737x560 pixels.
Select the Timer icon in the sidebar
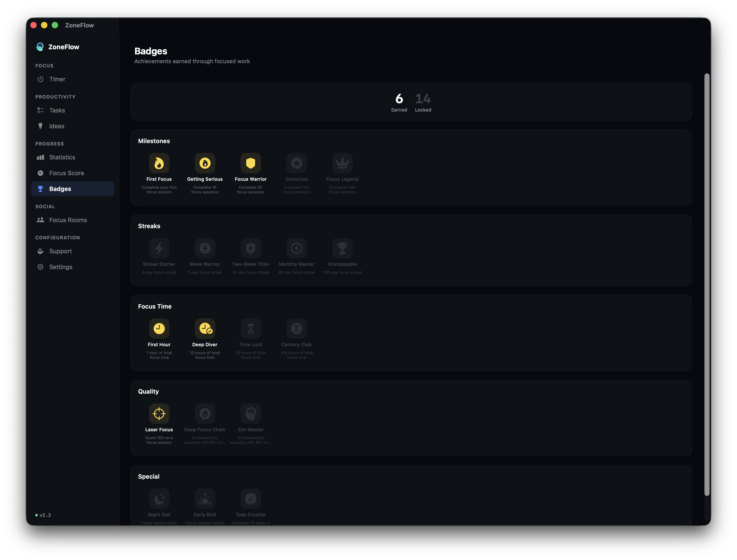pos(40,79)
